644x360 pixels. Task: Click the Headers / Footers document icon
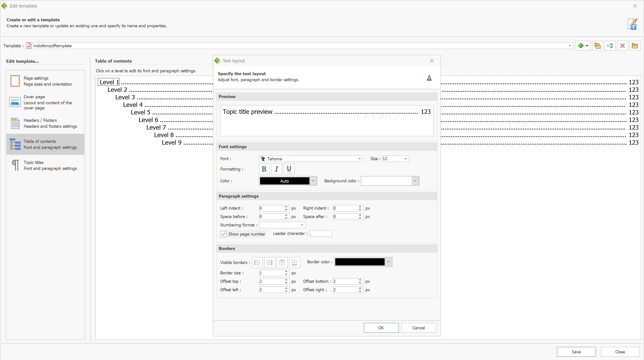15,123
